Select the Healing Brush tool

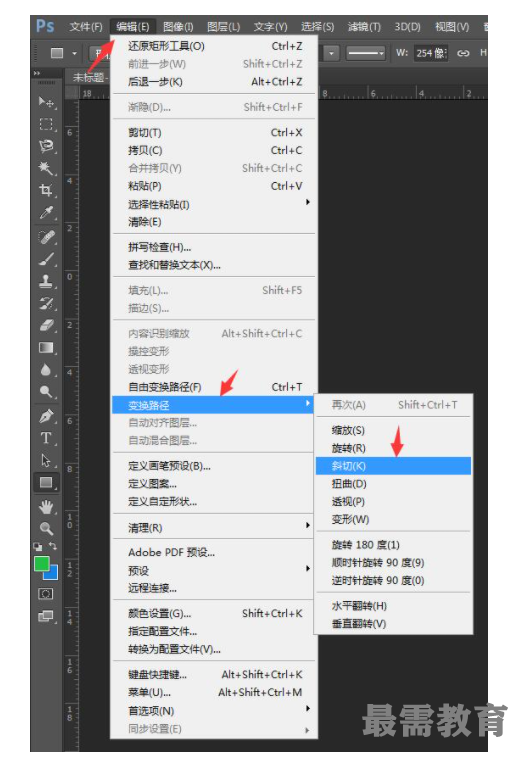click(47, 237)
